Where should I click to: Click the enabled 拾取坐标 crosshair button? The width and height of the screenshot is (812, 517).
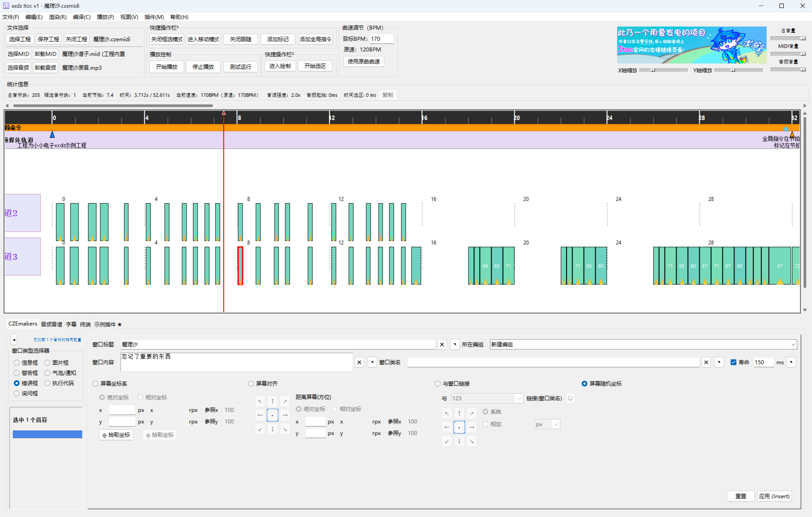pos(116,435)
